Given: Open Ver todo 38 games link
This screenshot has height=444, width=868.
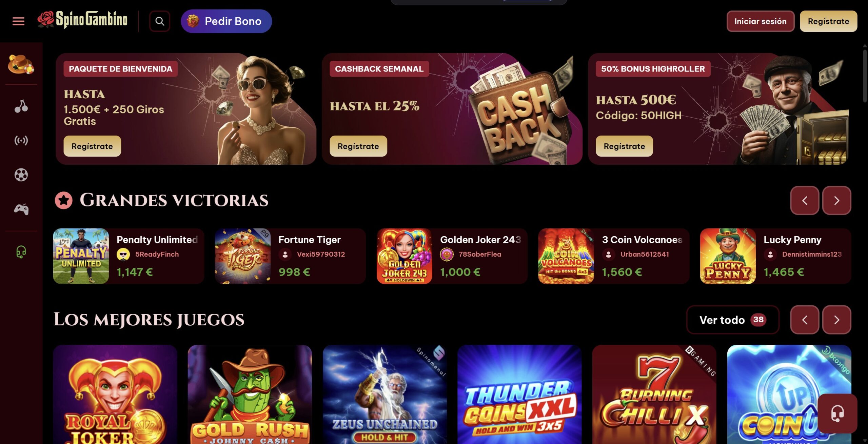Looking at the screenshot, I should 732,320.
